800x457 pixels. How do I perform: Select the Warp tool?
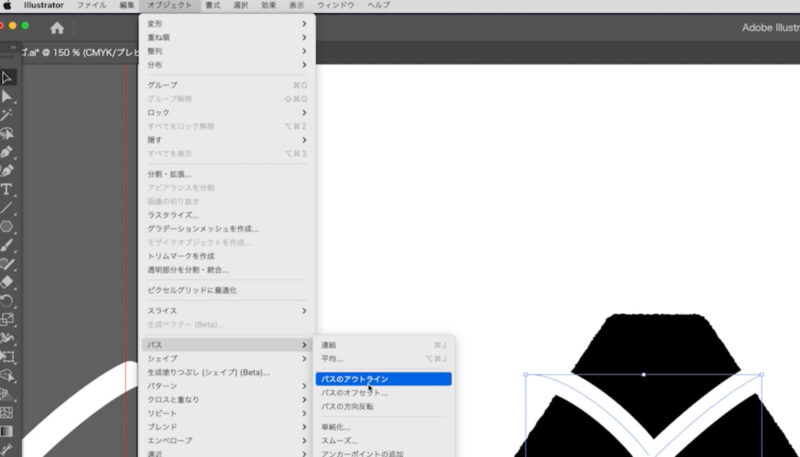click(x=7, y=338)
